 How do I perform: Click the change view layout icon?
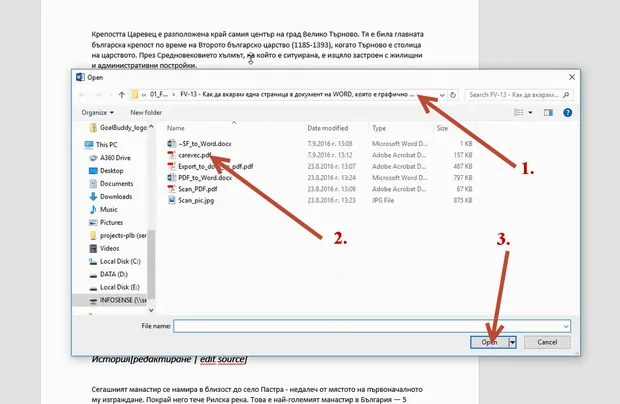click(518, 113)
